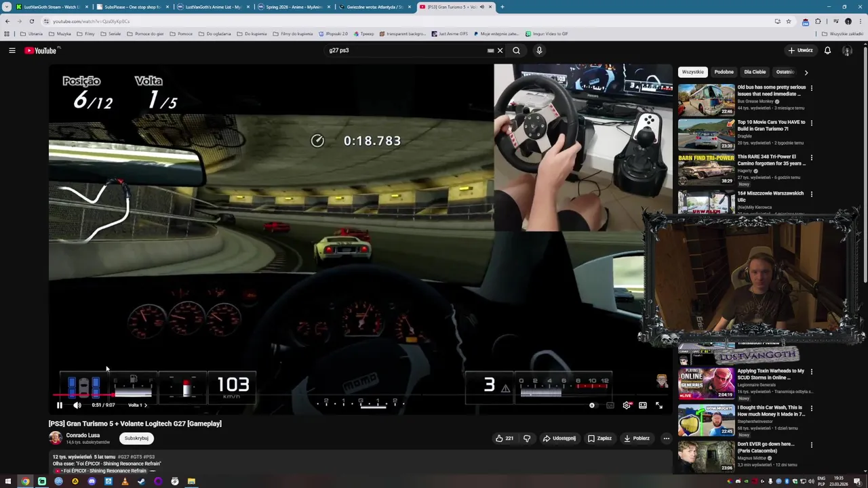Image resolution: width=868 pixels, height=488 pixels.
Task: Toggle subtitles in the video player
Action: pos(610,405)
